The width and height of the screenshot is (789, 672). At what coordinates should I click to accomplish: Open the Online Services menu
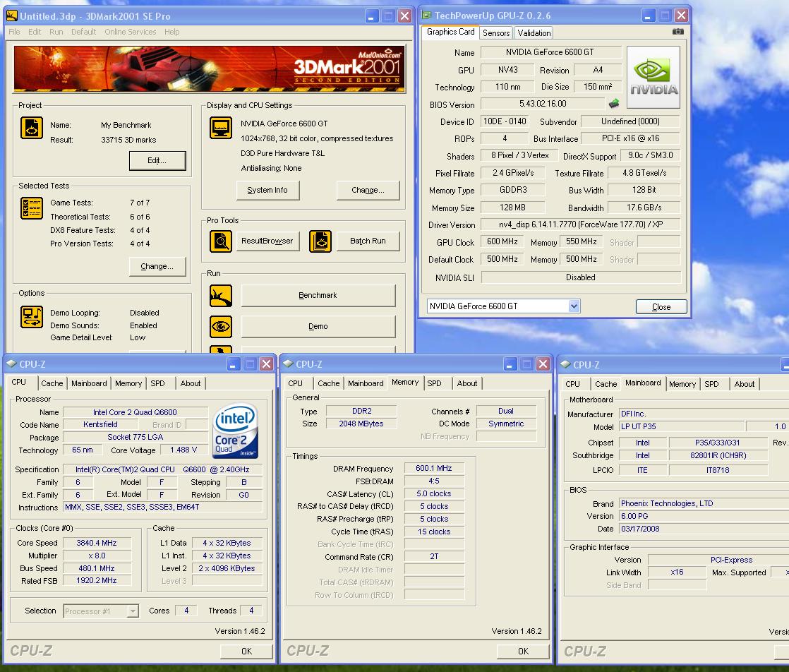pyautogui.click(x=131, y=32)
